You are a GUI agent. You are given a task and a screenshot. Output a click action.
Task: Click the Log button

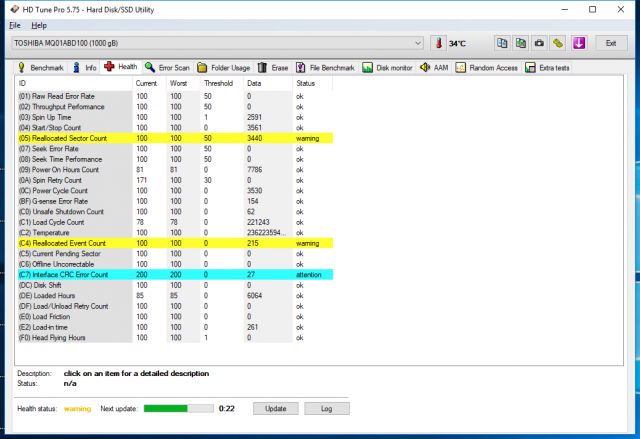point(326,408)
